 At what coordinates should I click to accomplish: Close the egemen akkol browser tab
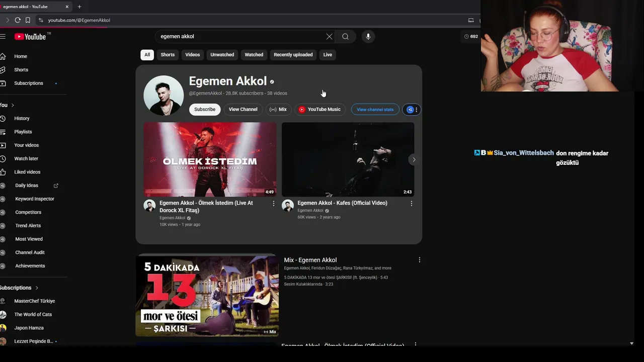click(x=67, y=7)
